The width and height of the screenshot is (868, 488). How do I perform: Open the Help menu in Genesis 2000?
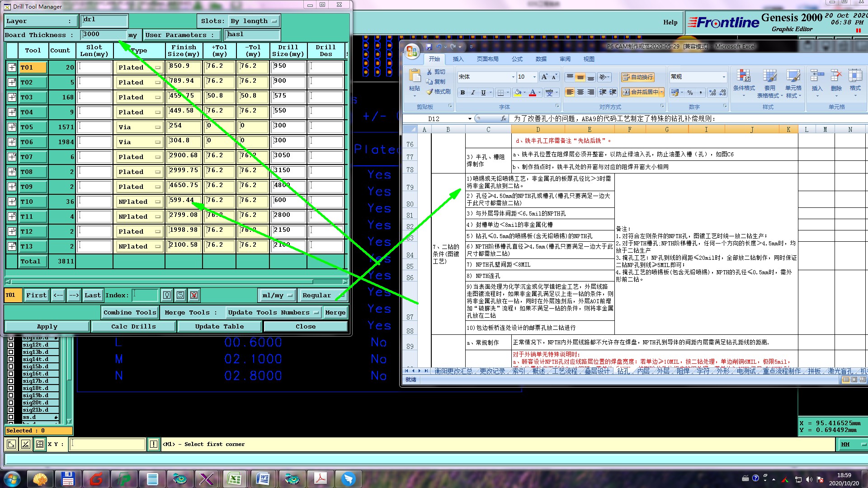pyautogui.click(x=670, y=23)
